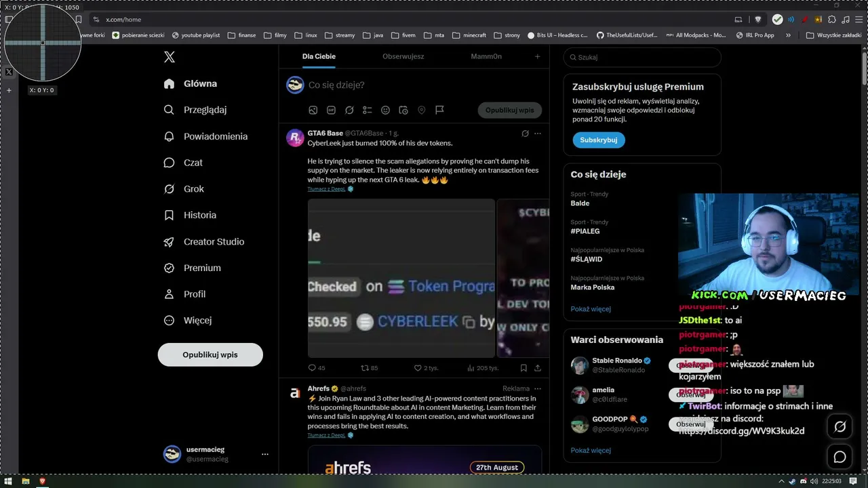Follow GOODPOP with Obserwuj button
The width and height of the screenshot is (868, 488).
(690, 424)
